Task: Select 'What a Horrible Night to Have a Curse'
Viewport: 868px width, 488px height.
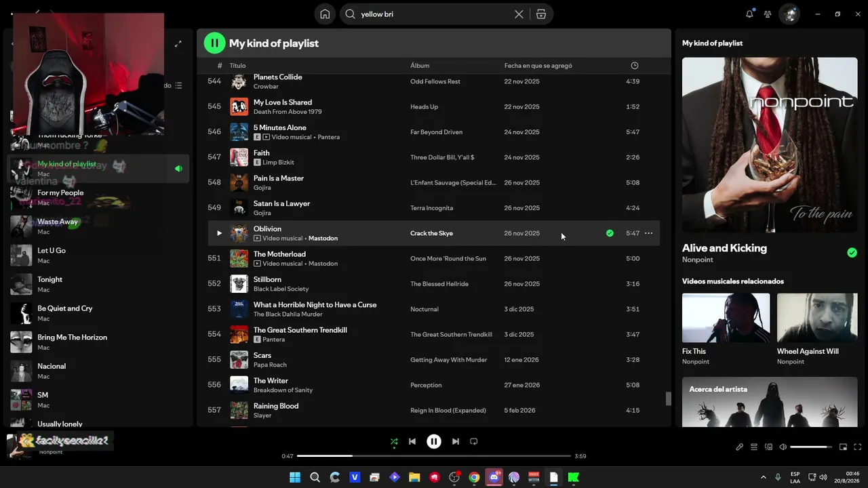Action: (315, 305)
